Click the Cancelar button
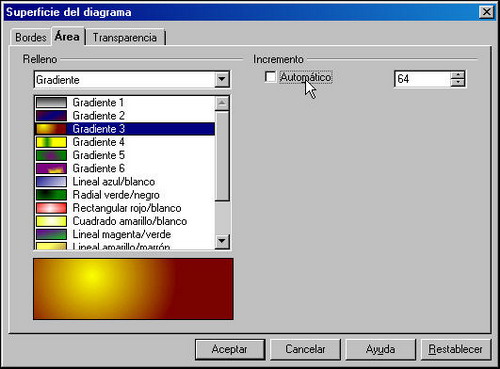This screenshot has width=500, height=369. pyautogui.click(x=305, y=349)
